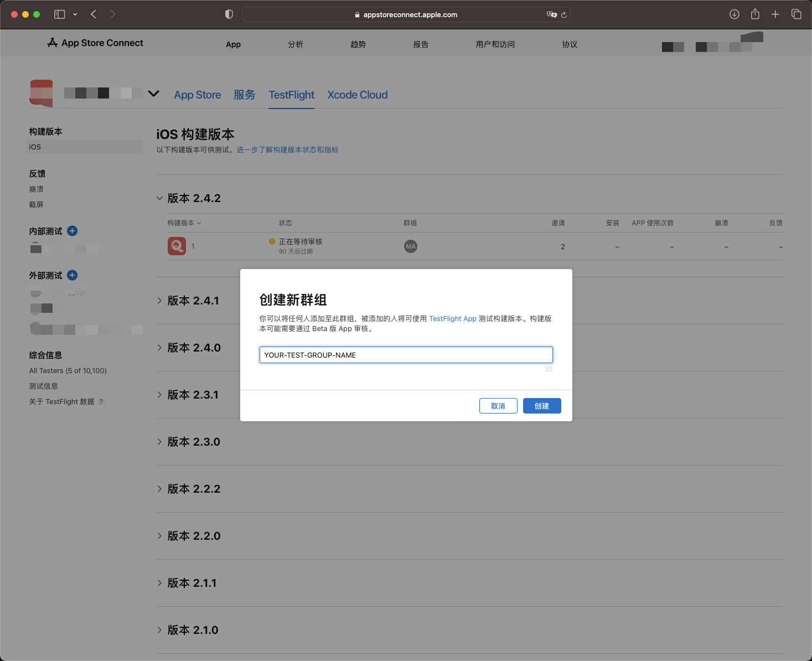The image size is (812, 661).
Task: Open build number 1 link
Action: pos(193,246)
